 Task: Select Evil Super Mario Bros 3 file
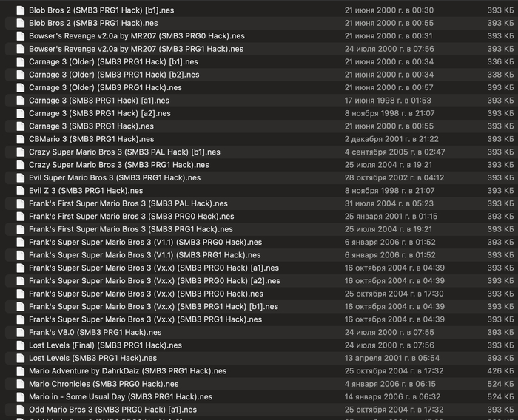pyautogui.click(x=261, y=177)
